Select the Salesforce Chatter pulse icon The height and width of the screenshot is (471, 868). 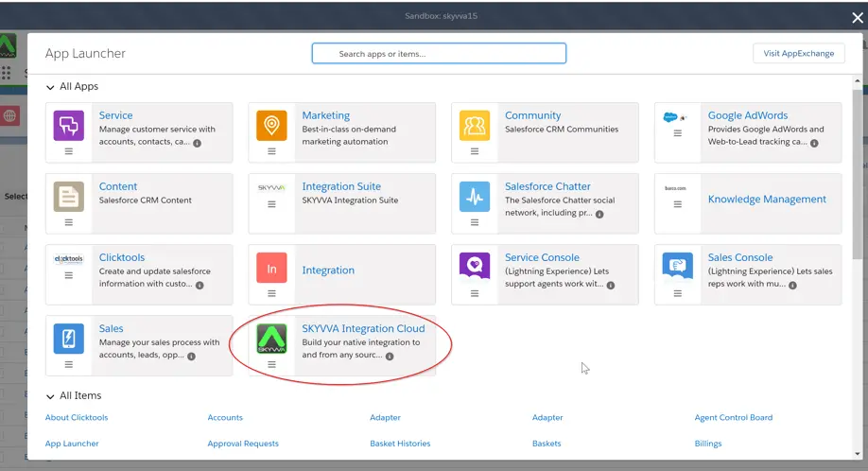click(474, 196)
